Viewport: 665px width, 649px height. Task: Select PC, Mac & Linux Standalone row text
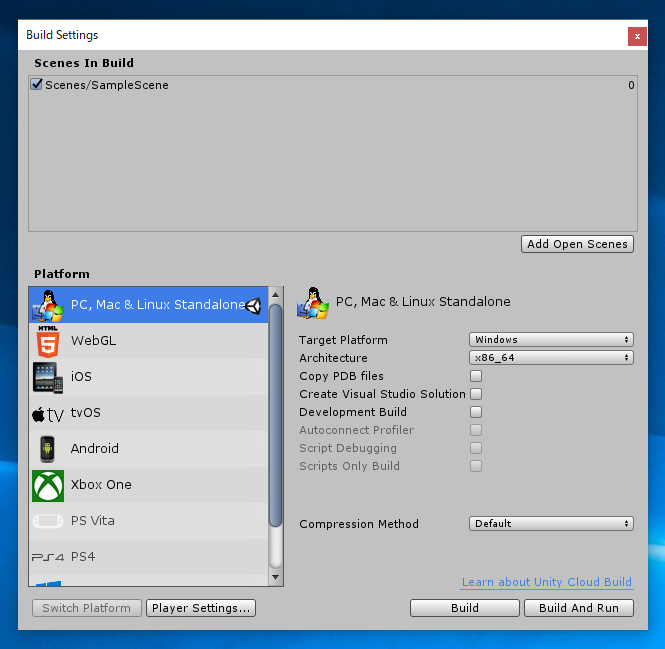tap(158, 305)
